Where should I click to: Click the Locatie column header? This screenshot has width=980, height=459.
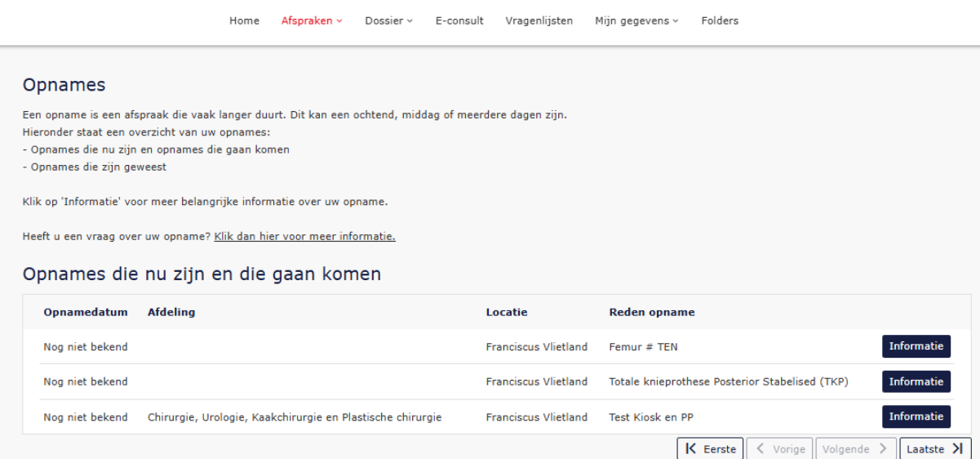[x=507, y=312]
